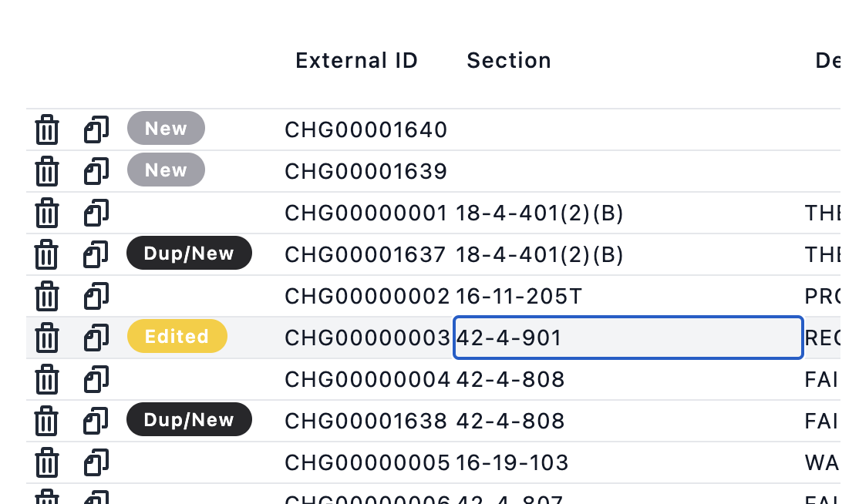Click the New badge for CHG00001639
Image resolution: width=859 pixels, height=504 pixels.
coord(166,170)
